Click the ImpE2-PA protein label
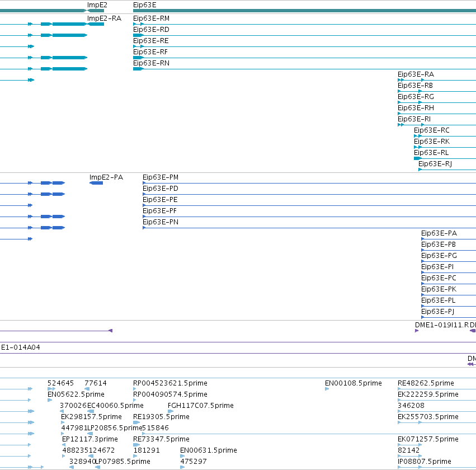Screen dimensions: 476x470 click(106, 177)
